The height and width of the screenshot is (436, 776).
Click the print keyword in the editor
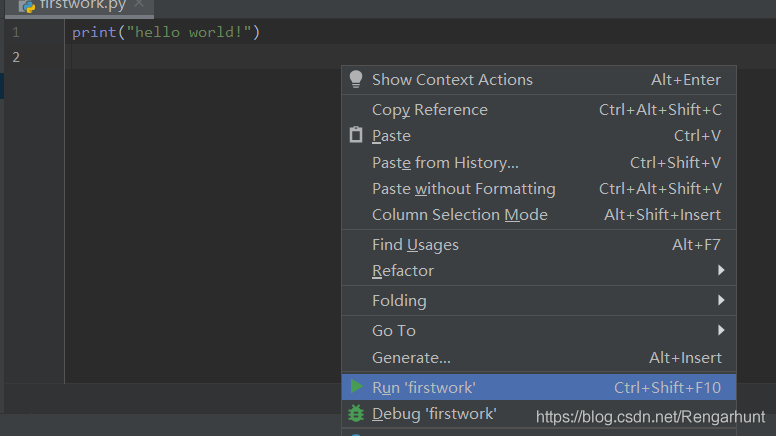92,33
